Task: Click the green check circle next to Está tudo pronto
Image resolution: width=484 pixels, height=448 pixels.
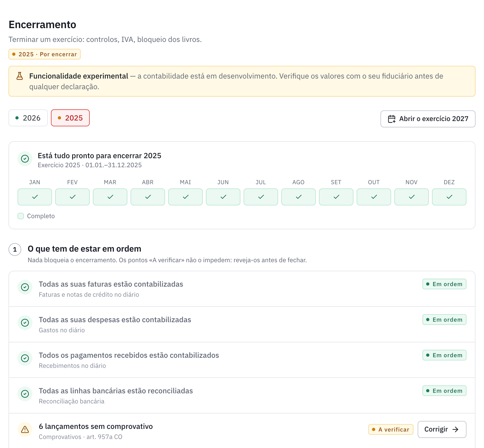Action: pyautogui.click(x=25, y=159)
